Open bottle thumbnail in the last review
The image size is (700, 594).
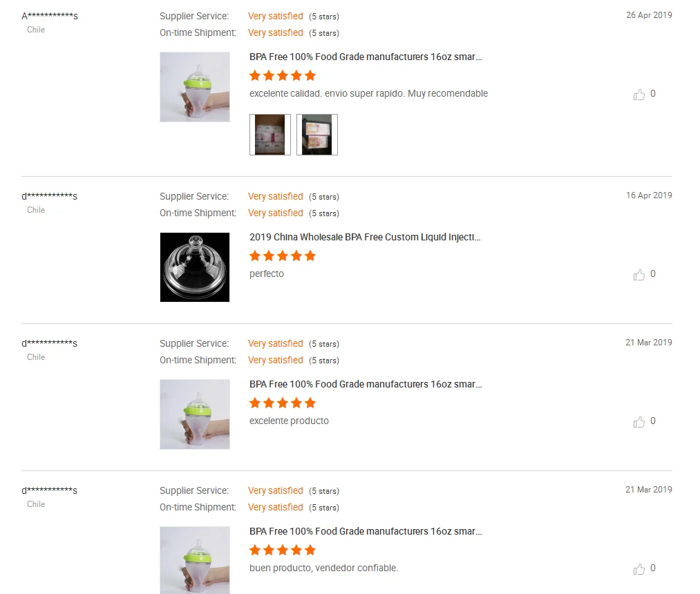point(195,560)
